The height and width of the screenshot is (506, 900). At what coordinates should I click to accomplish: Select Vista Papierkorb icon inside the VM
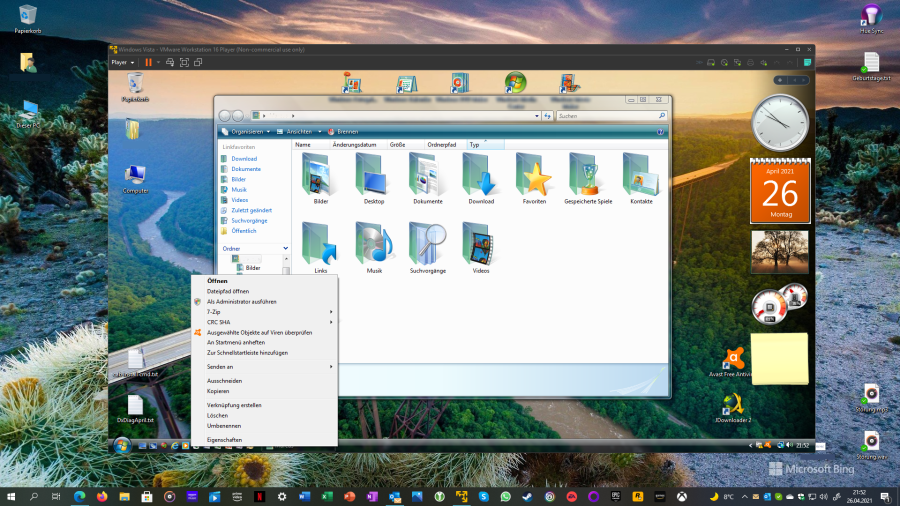click(x=135, y=87)
